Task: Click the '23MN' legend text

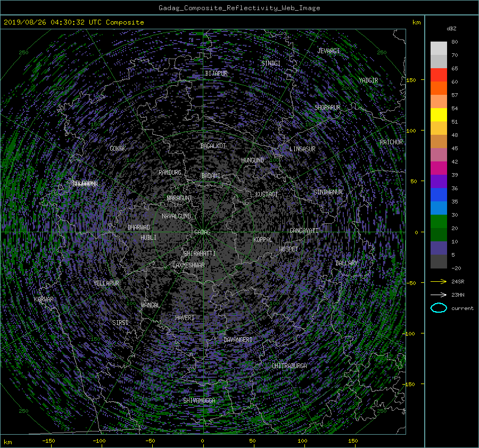Action: tap(458, 295)
